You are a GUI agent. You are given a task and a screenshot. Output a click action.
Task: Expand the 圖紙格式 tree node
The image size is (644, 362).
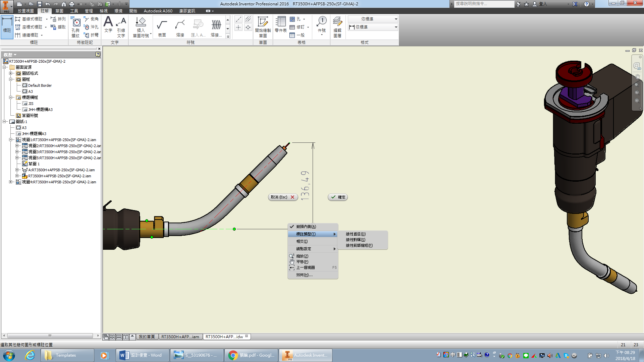[11, 73]
